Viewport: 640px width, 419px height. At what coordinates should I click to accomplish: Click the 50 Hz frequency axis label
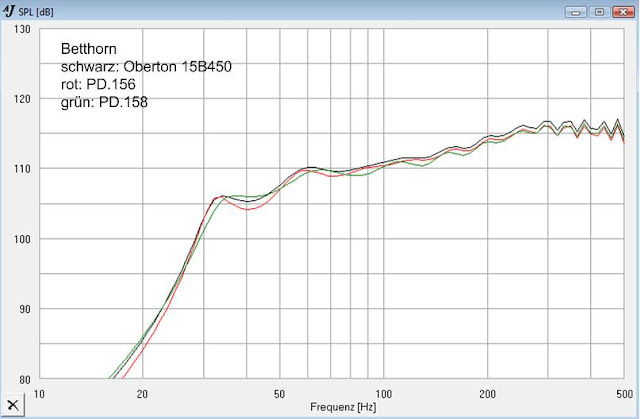pos(279,394)
